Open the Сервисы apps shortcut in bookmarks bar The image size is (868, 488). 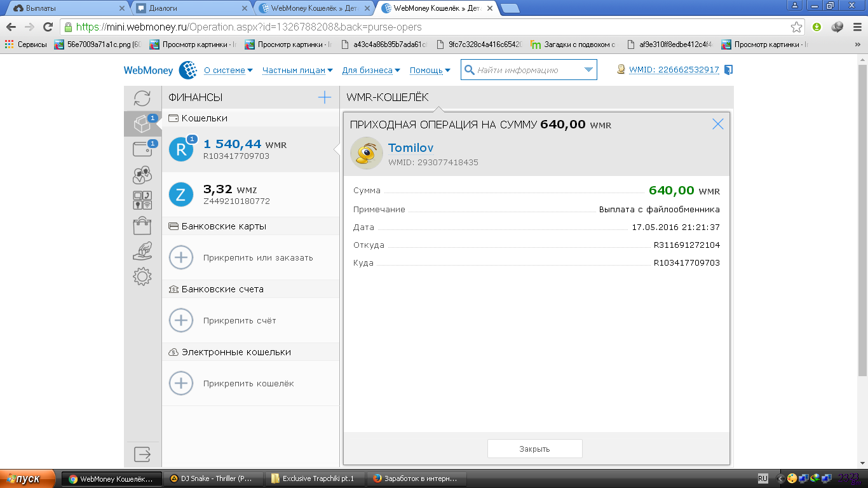(x=26, y=44)
